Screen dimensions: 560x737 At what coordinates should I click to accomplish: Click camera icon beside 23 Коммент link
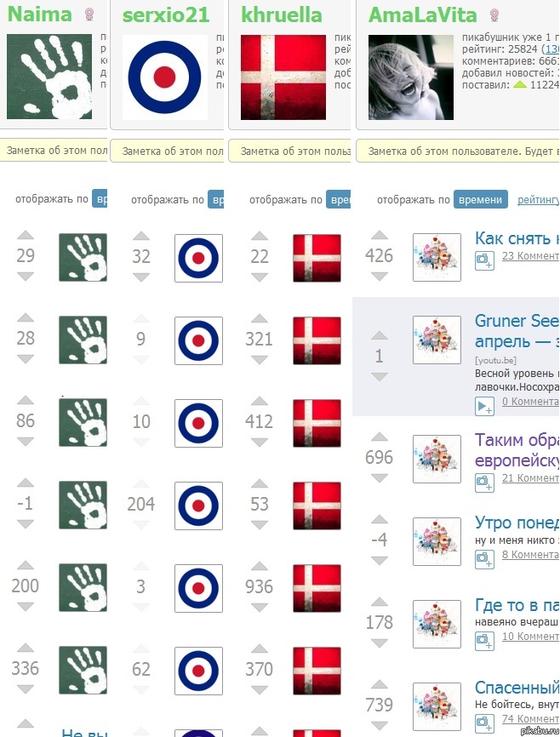(484, 260)
